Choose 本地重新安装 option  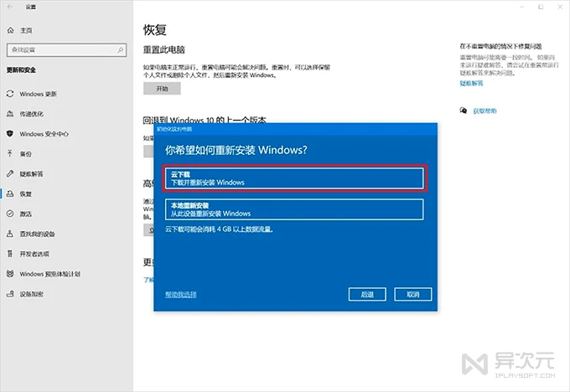[x=294, y=209]
